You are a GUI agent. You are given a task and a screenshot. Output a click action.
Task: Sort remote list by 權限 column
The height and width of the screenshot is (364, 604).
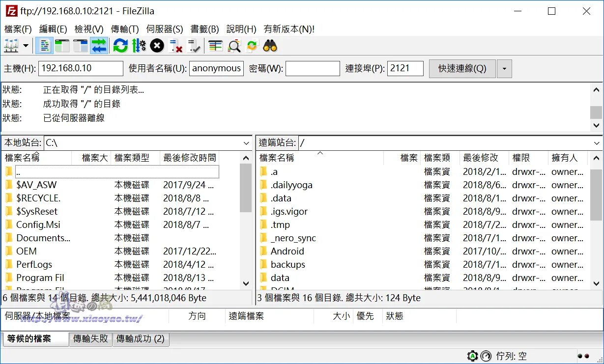528,158
